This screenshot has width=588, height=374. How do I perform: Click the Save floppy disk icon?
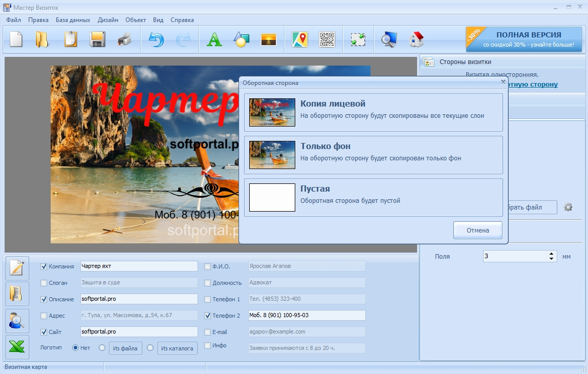click(x=97, y=39)
